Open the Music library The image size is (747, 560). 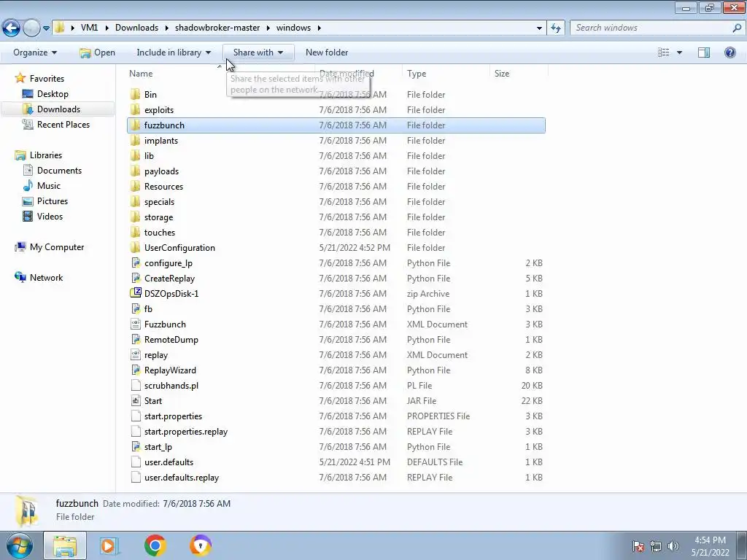(49, 186)
